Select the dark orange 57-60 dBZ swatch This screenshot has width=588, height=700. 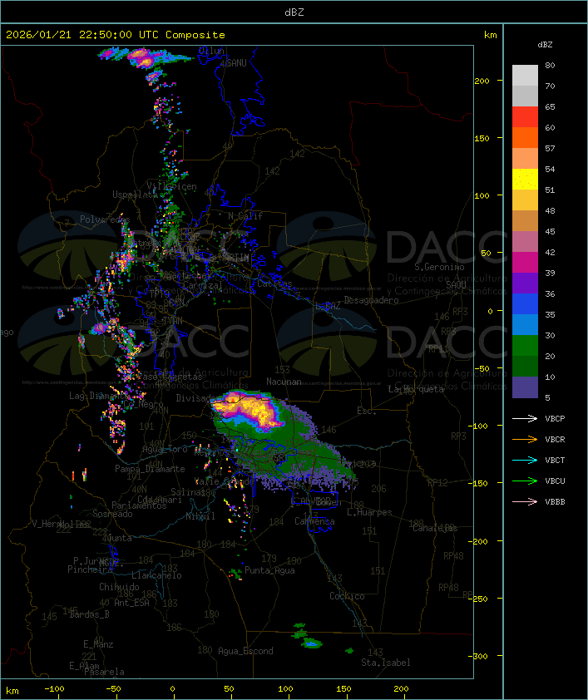[525, 137]
